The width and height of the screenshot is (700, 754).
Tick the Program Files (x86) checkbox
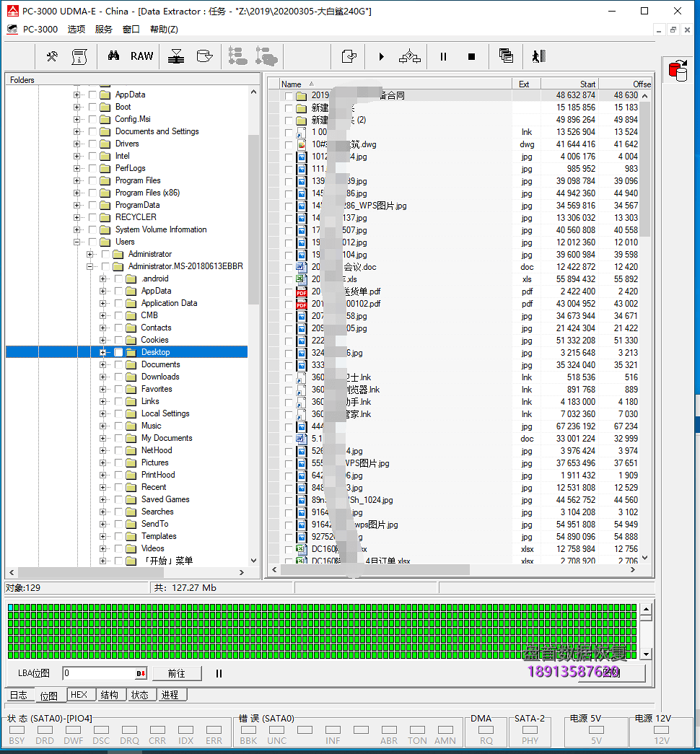[92, 193]
